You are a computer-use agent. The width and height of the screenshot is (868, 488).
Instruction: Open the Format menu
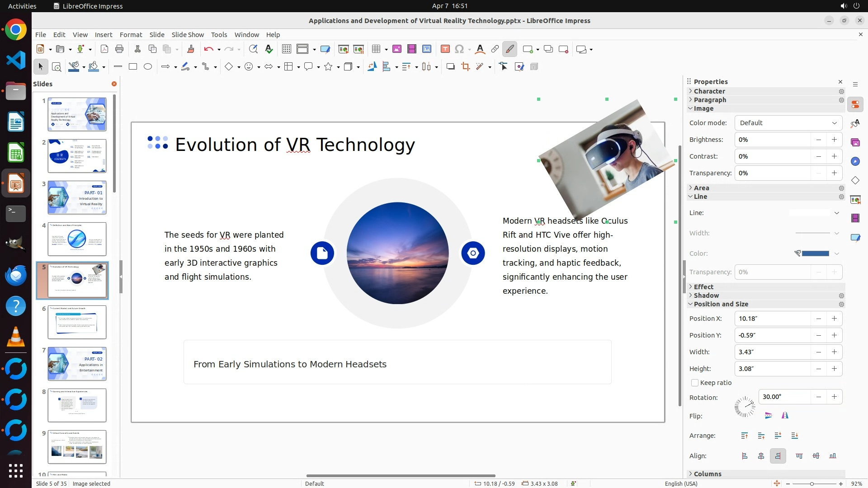point(131,35)
